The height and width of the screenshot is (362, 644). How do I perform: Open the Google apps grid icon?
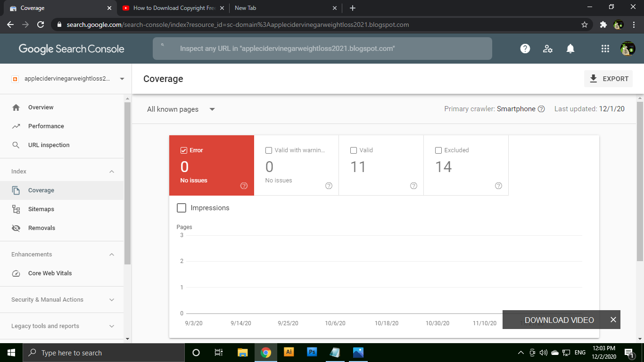[x=605, y=48]
